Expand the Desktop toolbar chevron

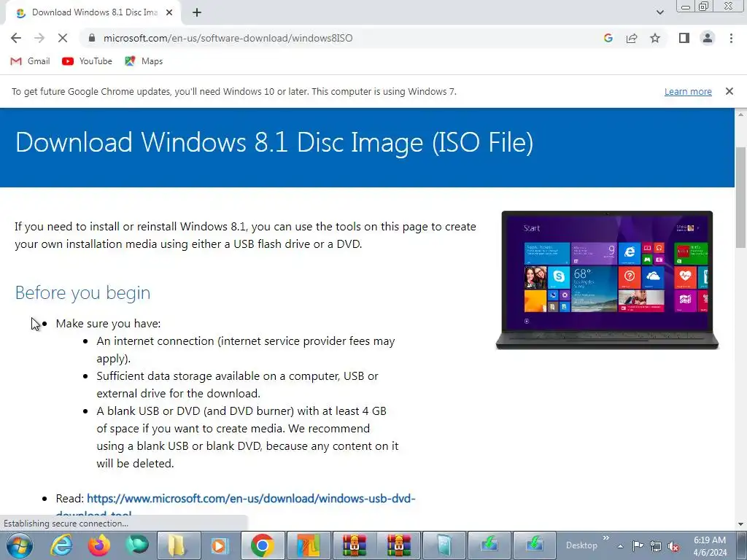tap(606, 538)
